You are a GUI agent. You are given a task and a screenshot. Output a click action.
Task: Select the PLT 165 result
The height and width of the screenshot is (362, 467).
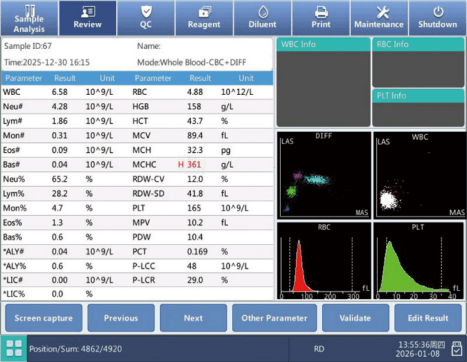[194, 208]
